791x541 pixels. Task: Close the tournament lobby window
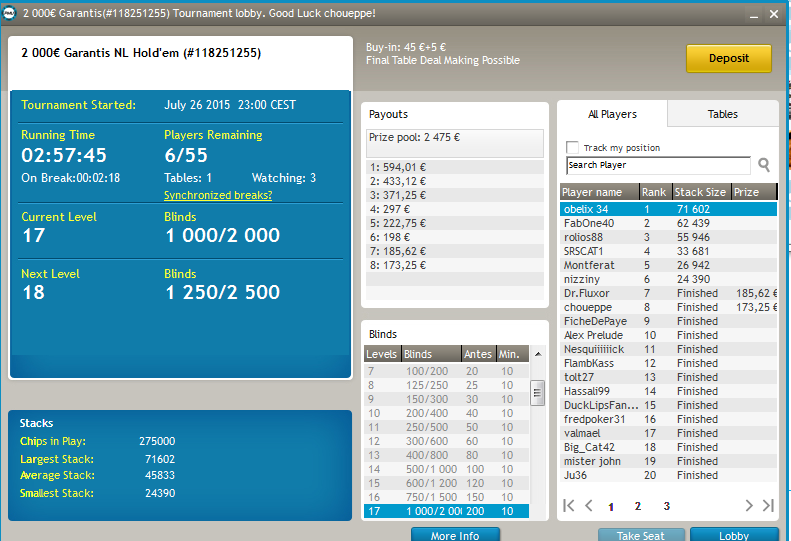[x=774, y=14]
